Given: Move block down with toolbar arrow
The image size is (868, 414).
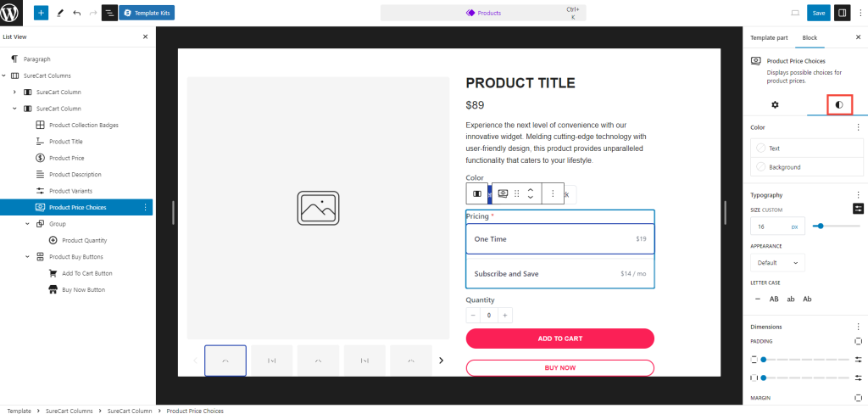Looking at the screenshot, I should (x=531, y=198).
